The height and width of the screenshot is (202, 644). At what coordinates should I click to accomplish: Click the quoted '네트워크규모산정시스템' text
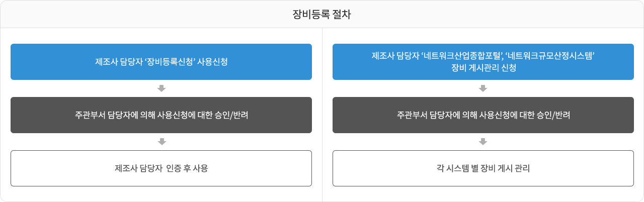pyautogui.click(x=549, y=55)
